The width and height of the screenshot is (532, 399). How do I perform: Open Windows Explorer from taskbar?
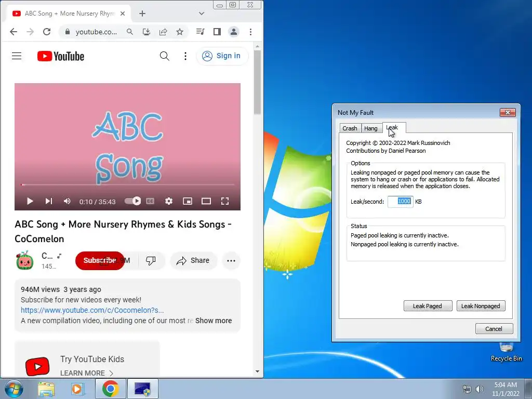pyautogui.click(x=46, y=389)
